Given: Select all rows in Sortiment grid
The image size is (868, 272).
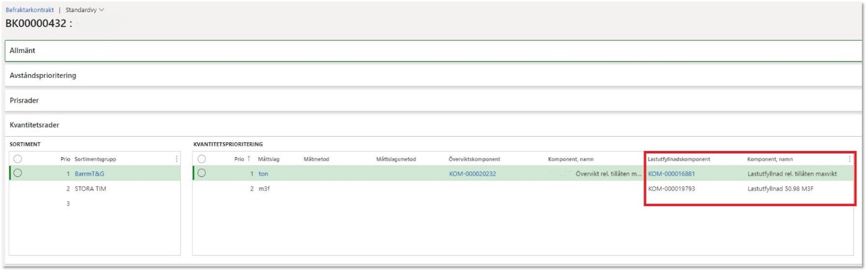Looking at the screenshot, I should tap(18, 159).
